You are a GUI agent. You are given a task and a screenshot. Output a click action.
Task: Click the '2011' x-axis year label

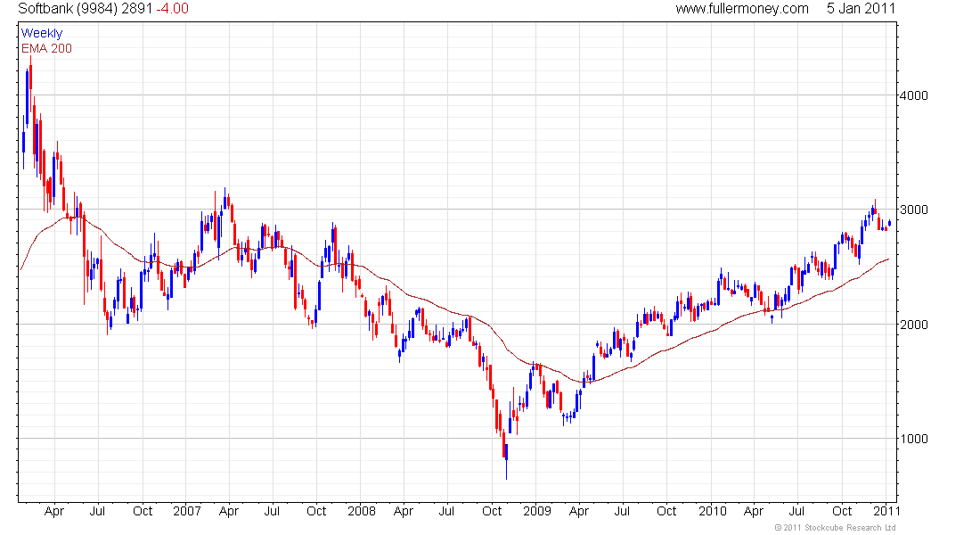[x=886, y=511]
